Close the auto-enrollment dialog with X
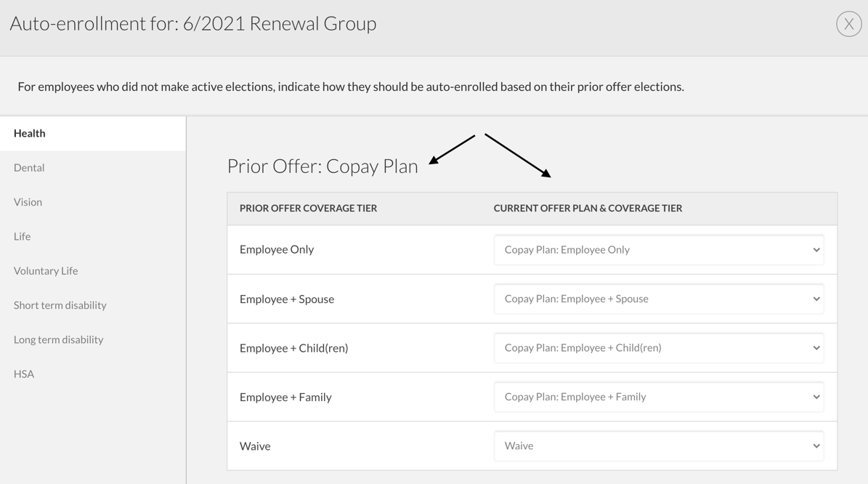The image size is (868, 484). (x=848, y=24)
